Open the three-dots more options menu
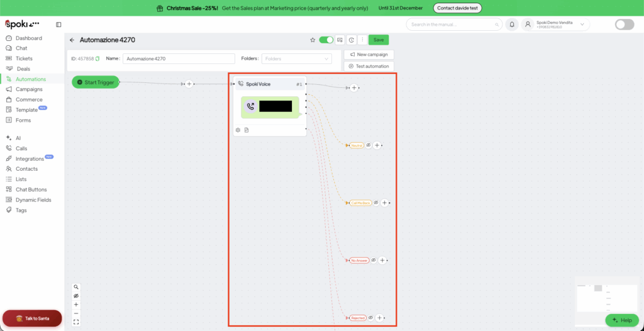This screenshot has height=331, width=644. (x=362, y=40)
